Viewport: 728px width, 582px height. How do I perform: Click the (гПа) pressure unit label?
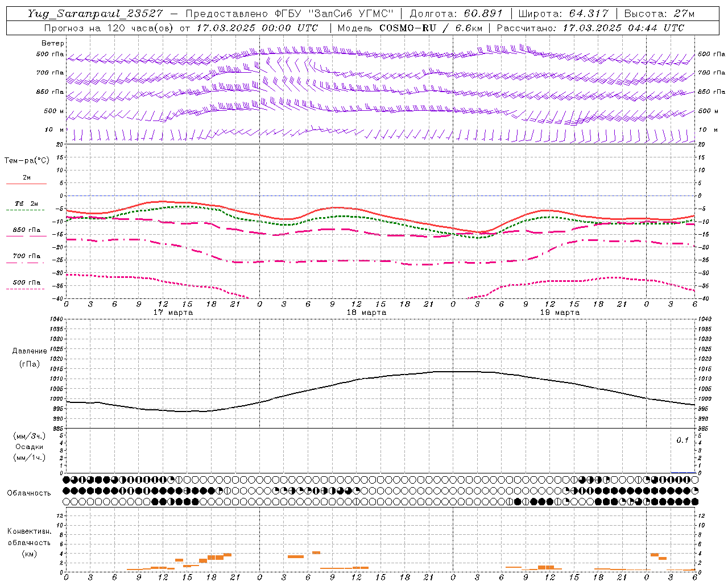pyautogui.click(x=30, y=364)
